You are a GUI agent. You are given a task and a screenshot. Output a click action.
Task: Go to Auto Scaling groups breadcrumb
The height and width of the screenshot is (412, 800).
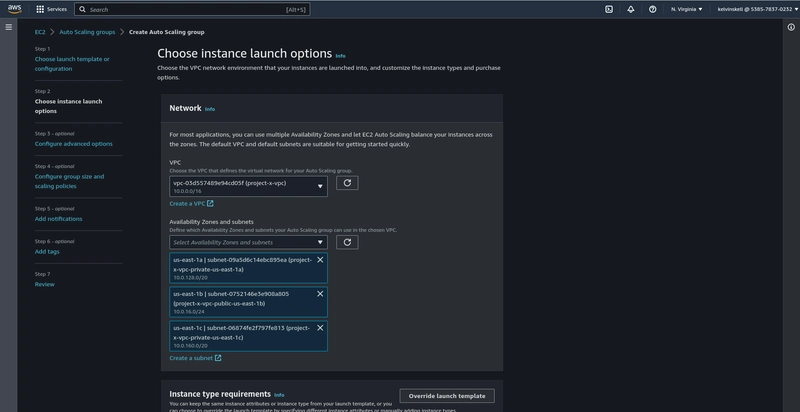(87, 32)
